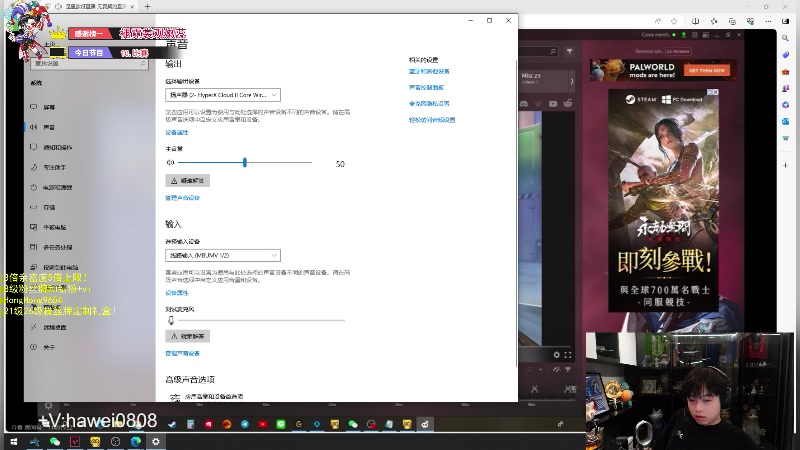Click Discord icon in background app

[523, 104]
